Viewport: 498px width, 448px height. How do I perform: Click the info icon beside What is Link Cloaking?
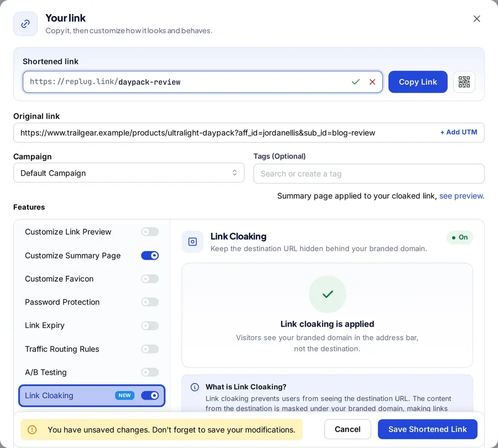coord(195,387)
